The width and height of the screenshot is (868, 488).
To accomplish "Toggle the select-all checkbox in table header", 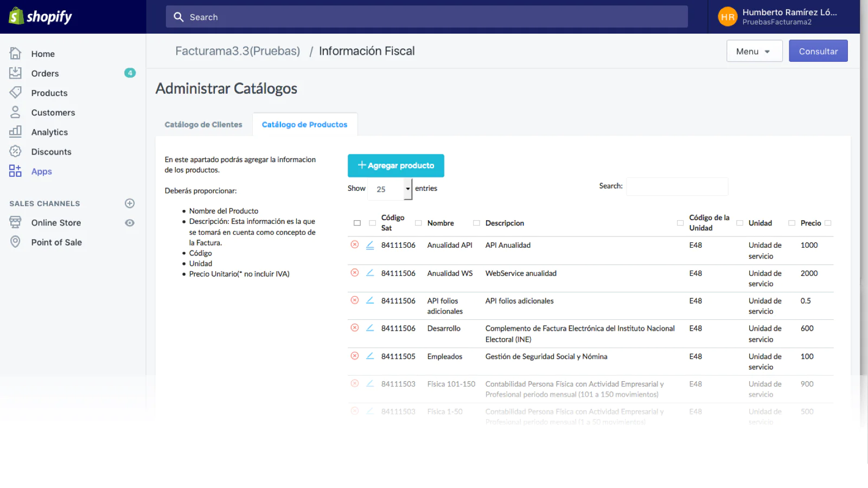I will (x=357, y=223).
